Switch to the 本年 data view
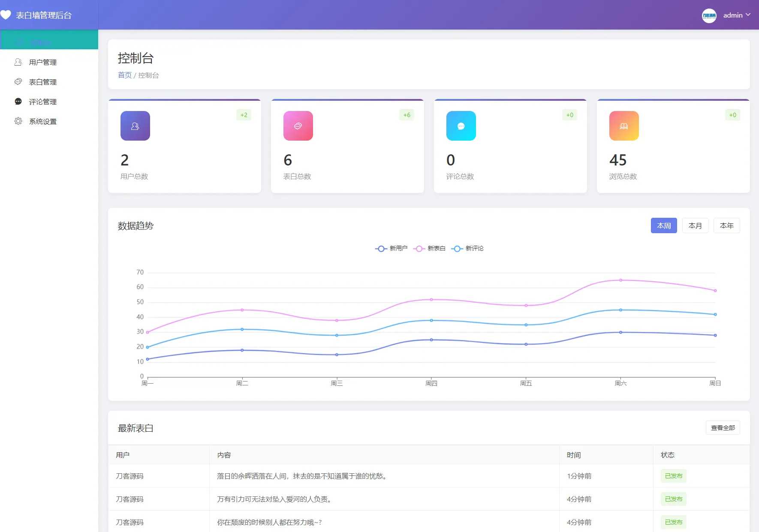 tap(727, 225)
